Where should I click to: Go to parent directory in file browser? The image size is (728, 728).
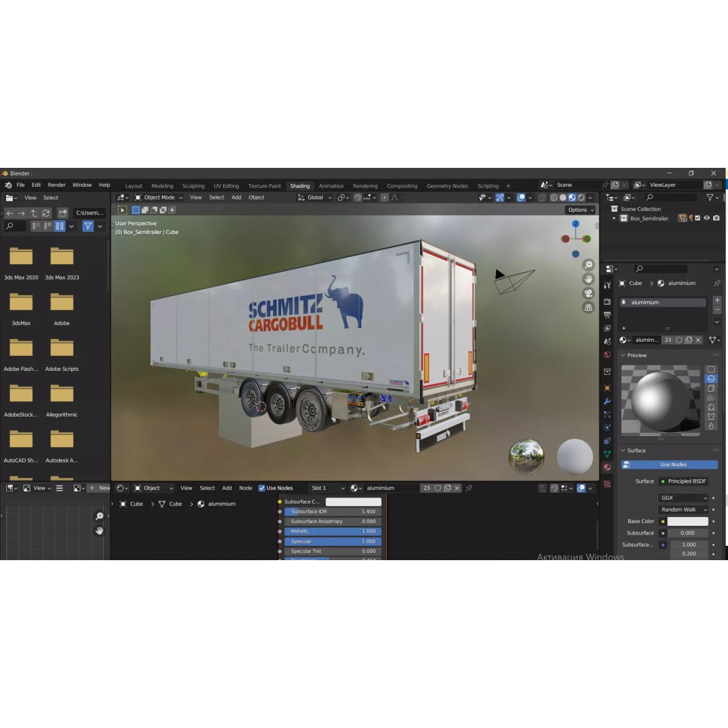pyautogui.click(x=34, y=213)
